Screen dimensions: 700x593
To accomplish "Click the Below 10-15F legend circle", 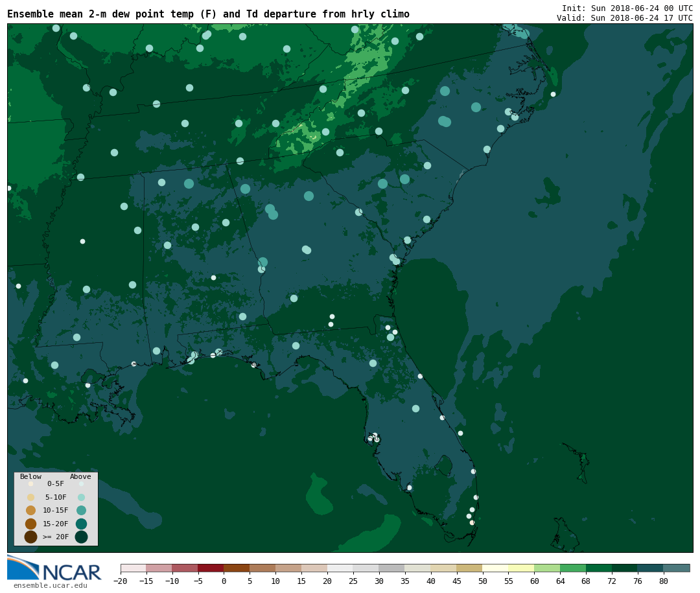I will tap(31, 511).
